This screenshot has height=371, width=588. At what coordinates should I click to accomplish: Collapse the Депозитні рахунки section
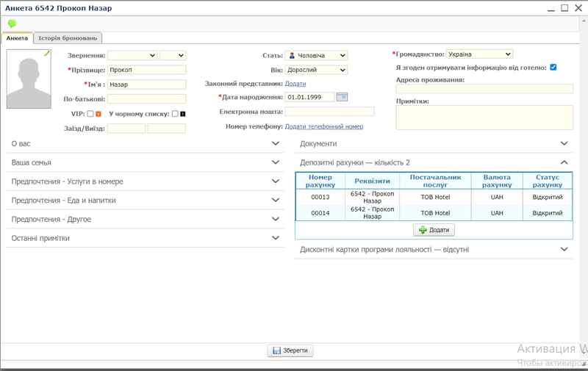(x=564, y=162)
